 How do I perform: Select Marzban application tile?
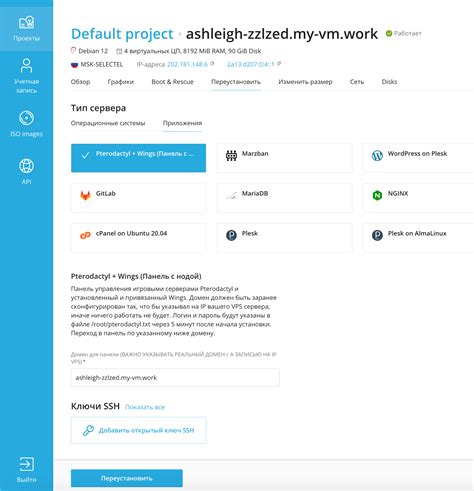point(284,158)
